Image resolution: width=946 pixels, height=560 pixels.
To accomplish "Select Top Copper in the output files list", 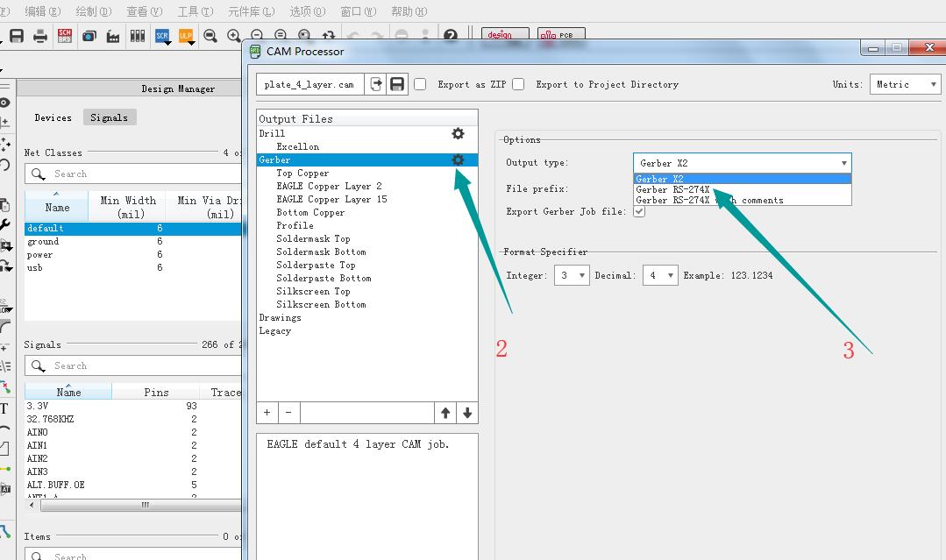I will [302, 173].
